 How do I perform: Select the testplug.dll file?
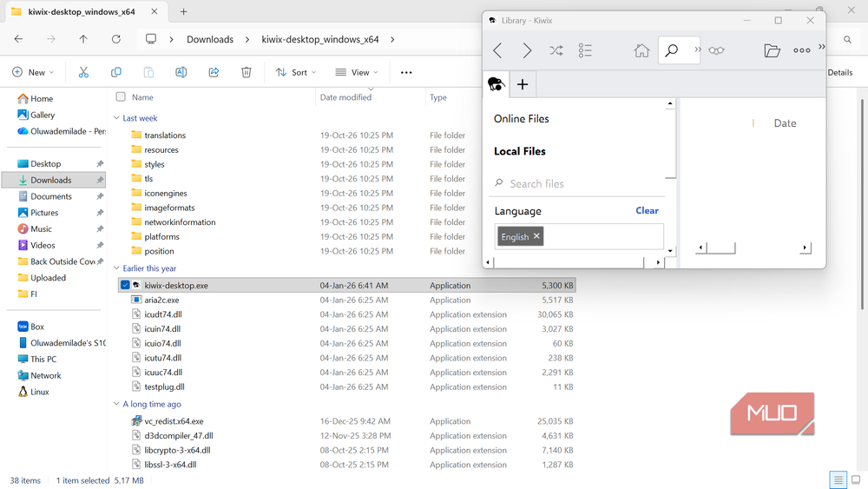[164, 387]
